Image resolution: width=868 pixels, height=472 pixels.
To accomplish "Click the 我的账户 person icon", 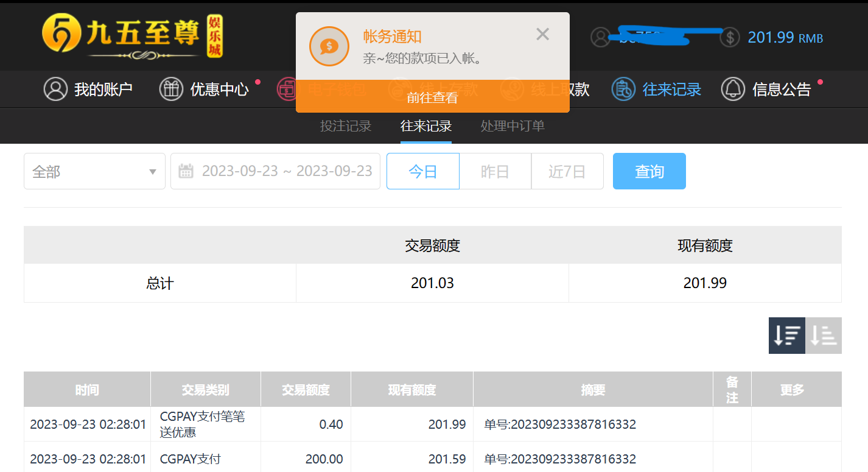I will click(55, 89).
